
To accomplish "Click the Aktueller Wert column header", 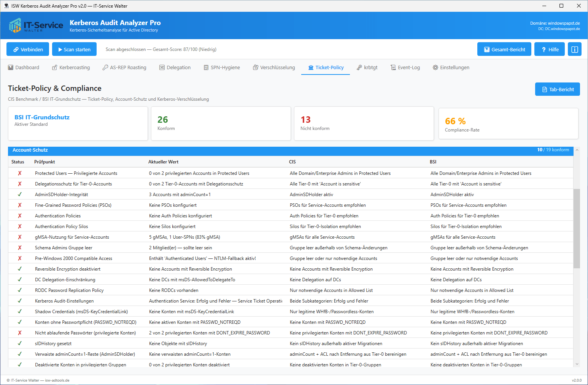I will (164, 162).
